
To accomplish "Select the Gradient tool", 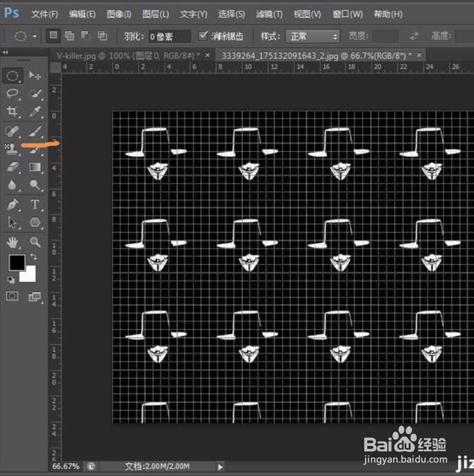I will point(35,167).
